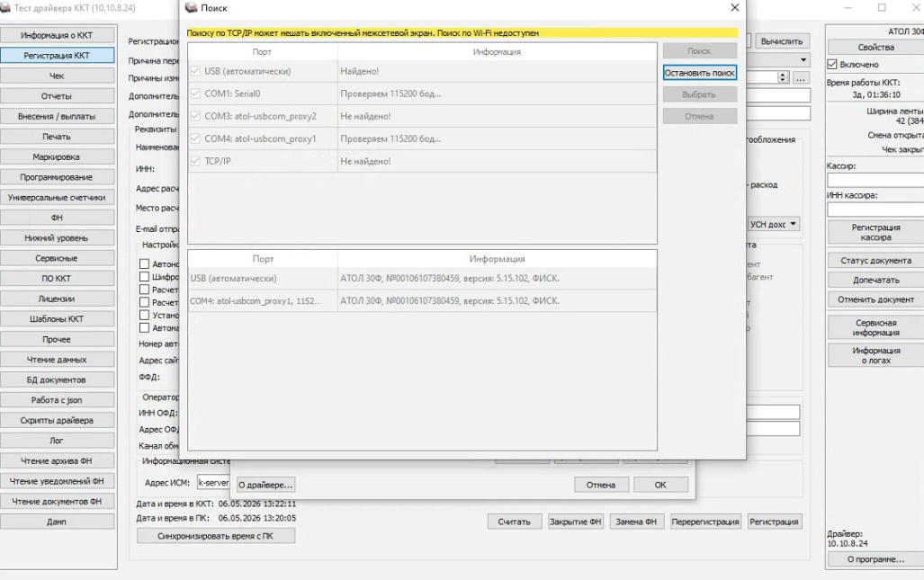Open the Свойства button
Image resolution: width=924 pixels, height=580 pixels.
click(x=875, y=47)
